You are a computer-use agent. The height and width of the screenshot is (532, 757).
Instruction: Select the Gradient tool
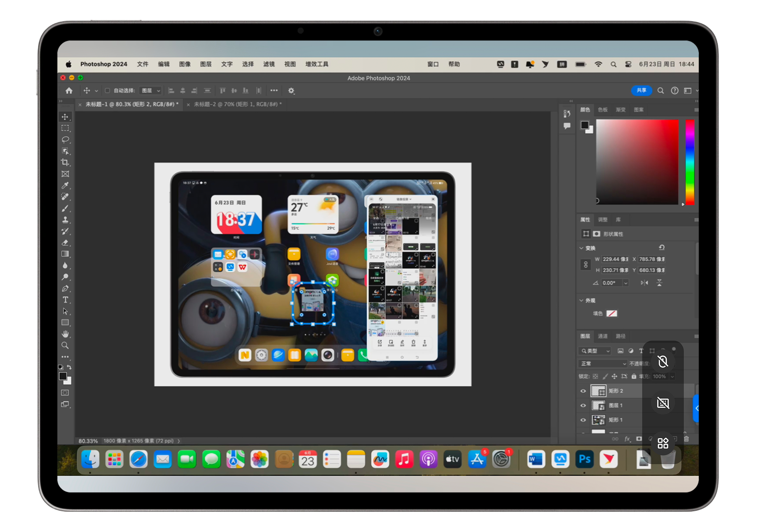65,254
